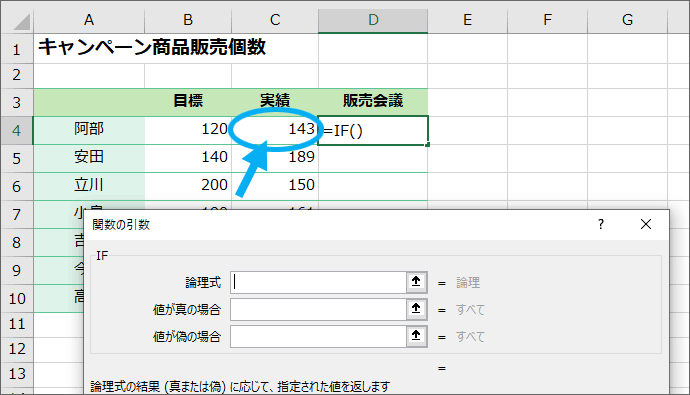
Task: Select row 7 header
Action: pos(17,215)
